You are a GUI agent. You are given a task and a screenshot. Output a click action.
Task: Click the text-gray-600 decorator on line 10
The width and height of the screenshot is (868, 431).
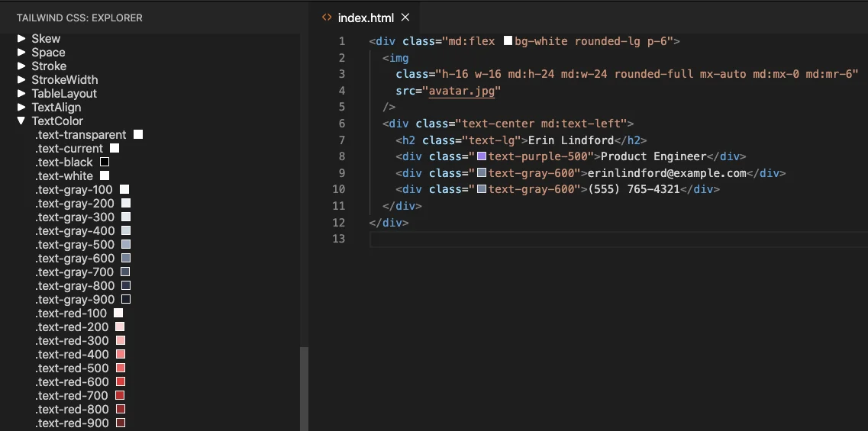tap(482, 189)
